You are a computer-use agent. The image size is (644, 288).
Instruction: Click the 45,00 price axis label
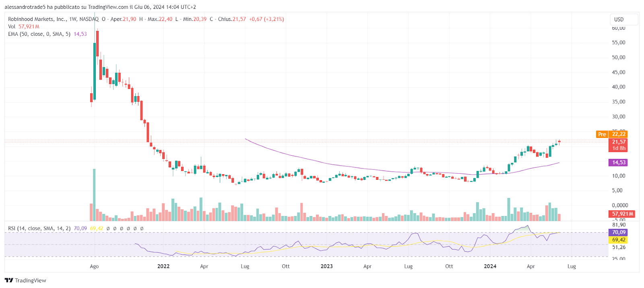coord(619,72)
